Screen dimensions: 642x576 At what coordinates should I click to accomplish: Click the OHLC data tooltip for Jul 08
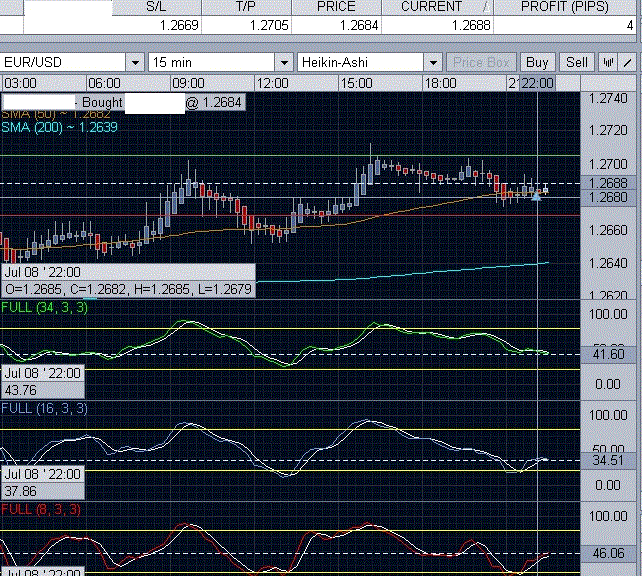click(x=128, y=281)
